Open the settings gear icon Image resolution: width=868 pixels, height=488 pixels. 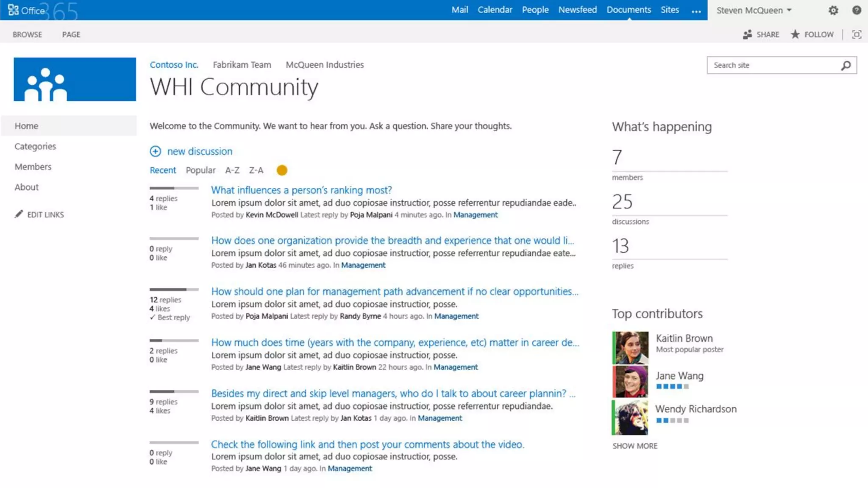[x=833, y=10]
